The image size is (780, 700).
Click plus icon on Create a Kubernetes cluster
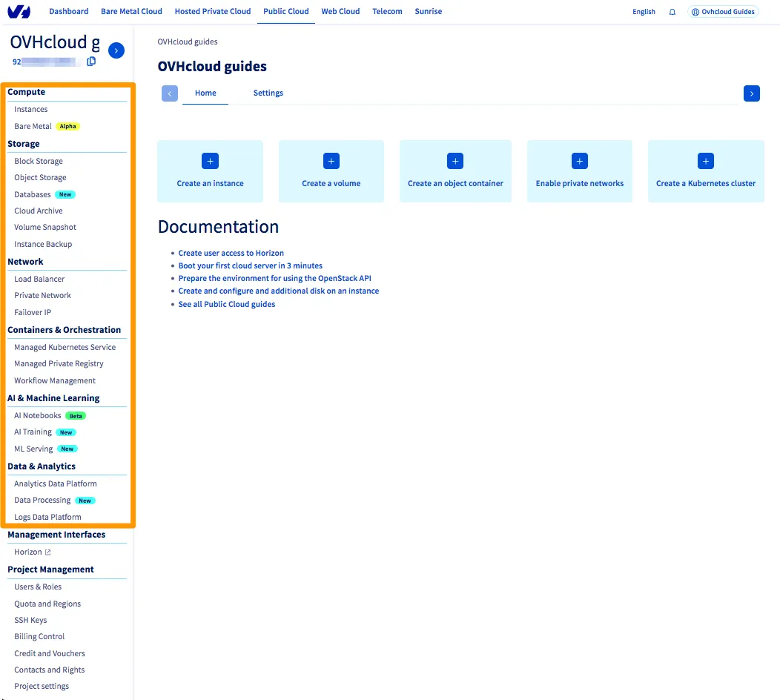pyautogui.click(x=705, y=161)
